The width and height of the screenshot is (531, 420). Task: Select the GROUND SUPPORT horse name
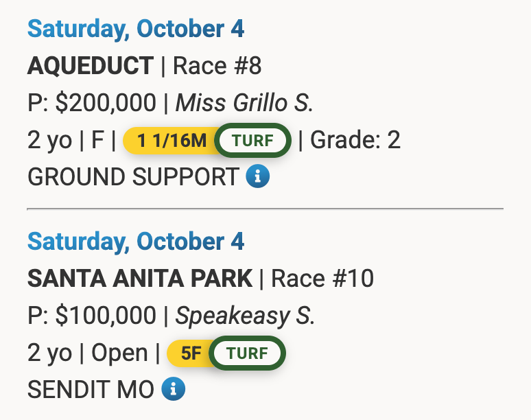132,178
